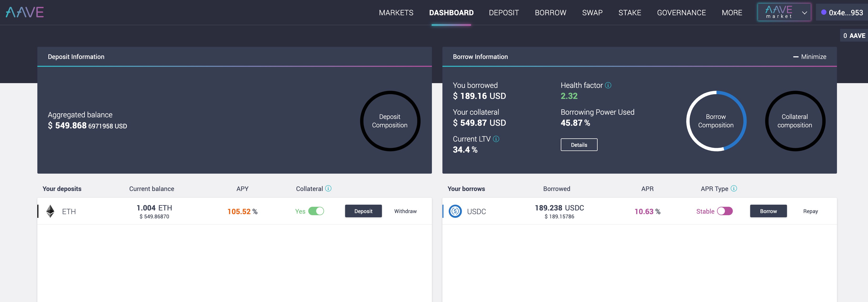Image resolution: width=868 pixels, height=302 pixels.
Task: Open the MORE navigation menu
Action: (x=732, y=13)
